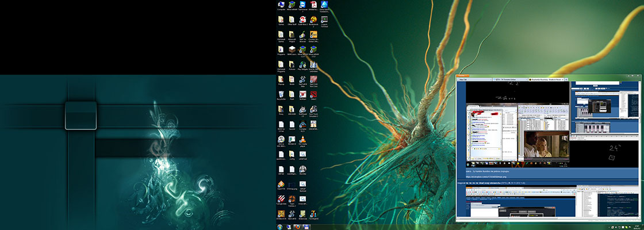Open the Borderlands desktop shortcut

pyautogui.click(x=313, y=20)
